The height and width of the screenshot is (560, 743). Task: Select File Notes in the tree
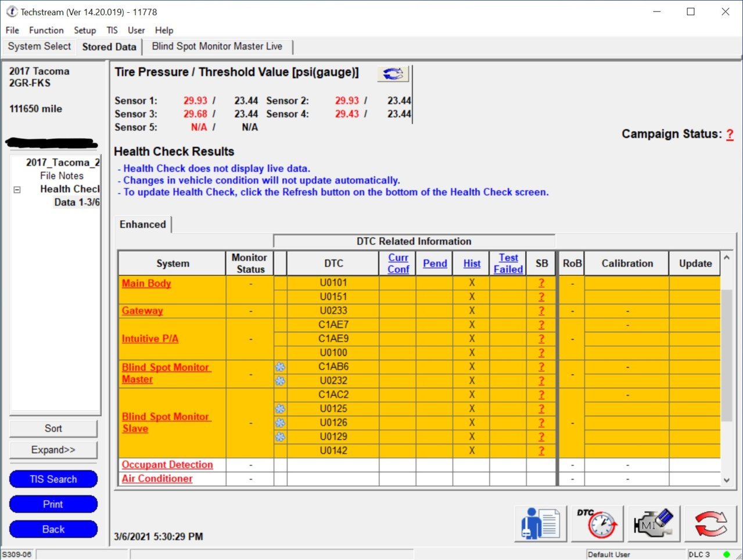click(62, 175)
